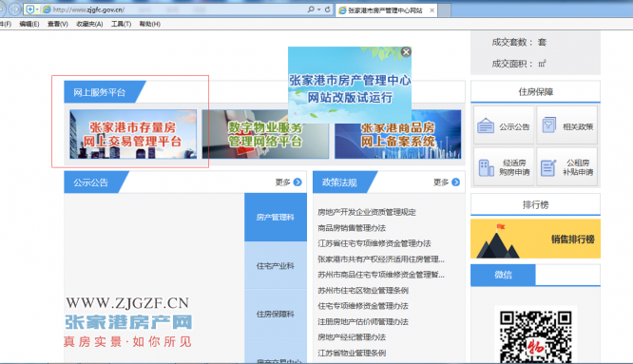Open 房地产开发企业资质管理规定 link
This screenshot has width=633, height=364.
pyautogui.click(x=367, y=212)
